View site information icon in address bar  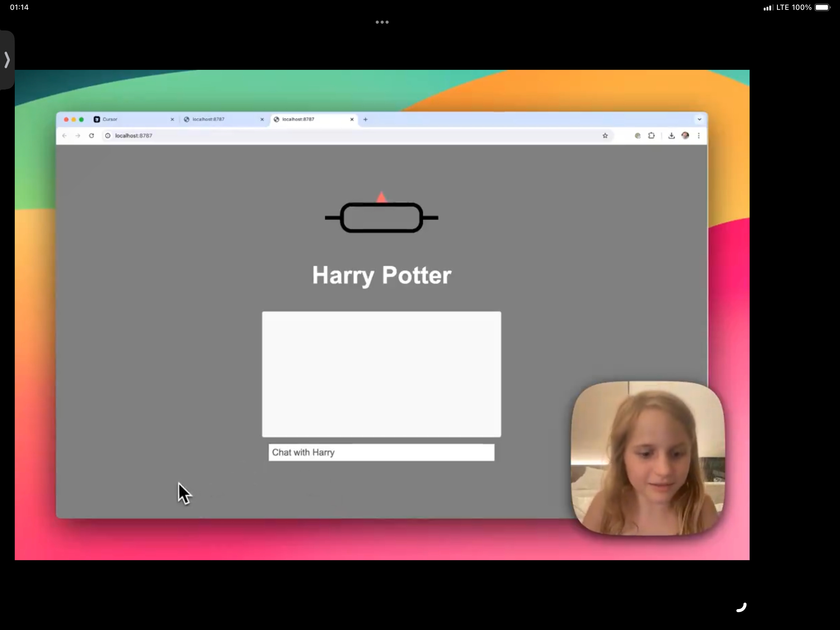pos(108,136)
